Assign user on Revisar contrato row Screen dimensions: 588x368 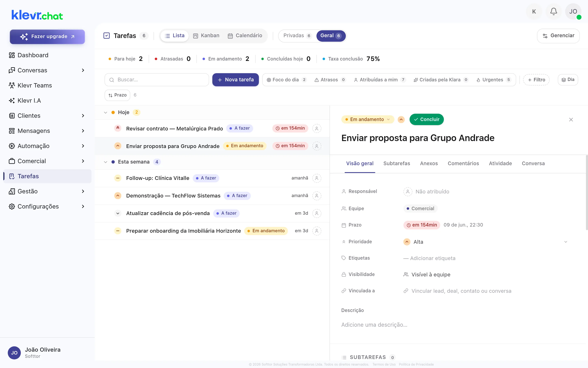pos(317,128)
